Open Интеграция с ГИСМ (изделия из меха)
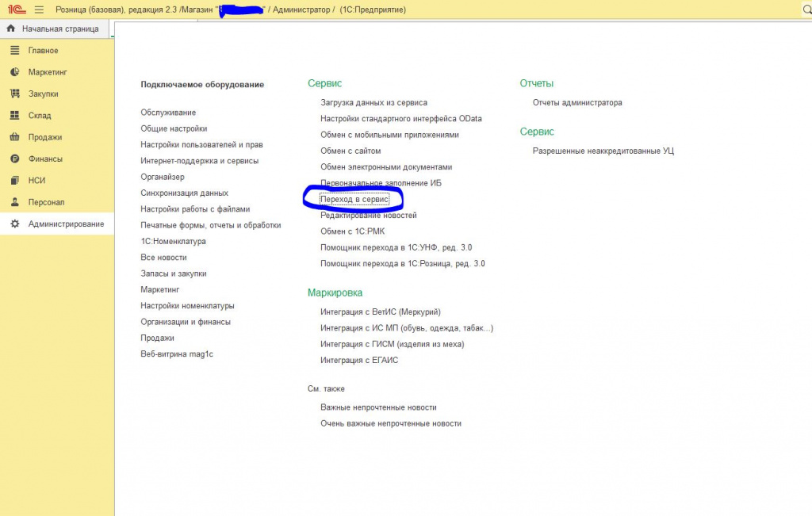This screenshot has width=812, height=516. click(x=392, y=344)
